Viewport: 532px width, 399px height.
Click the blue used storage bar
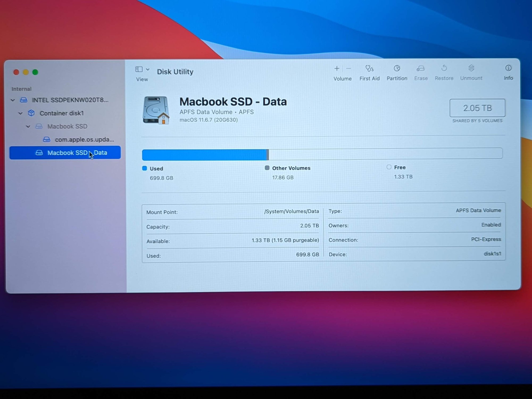[x=204, y=155]
